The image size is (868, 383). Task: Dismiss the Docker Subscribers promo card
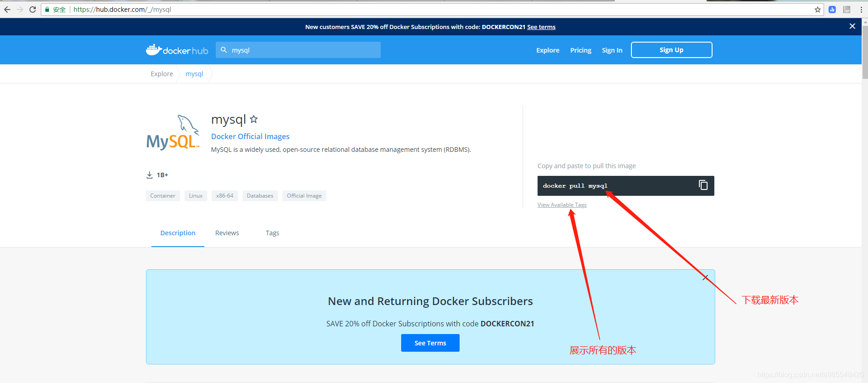(705, 277)
